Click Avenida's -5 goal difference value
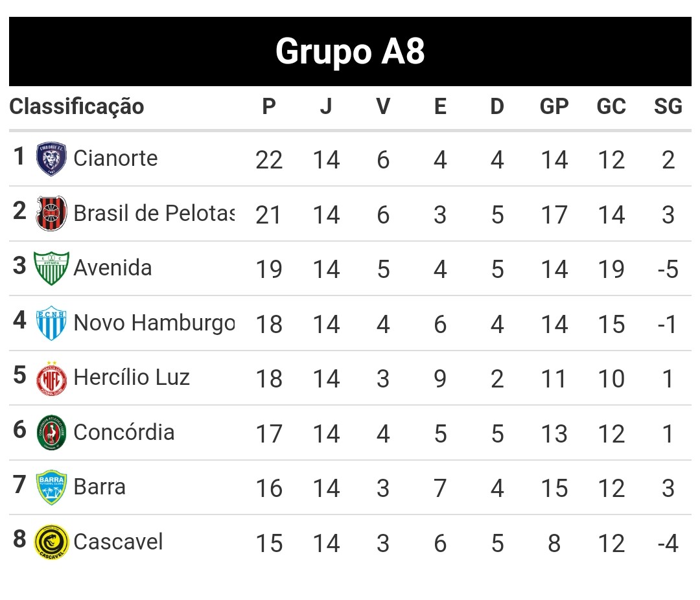700x600 pixels. tap(668, 270)
